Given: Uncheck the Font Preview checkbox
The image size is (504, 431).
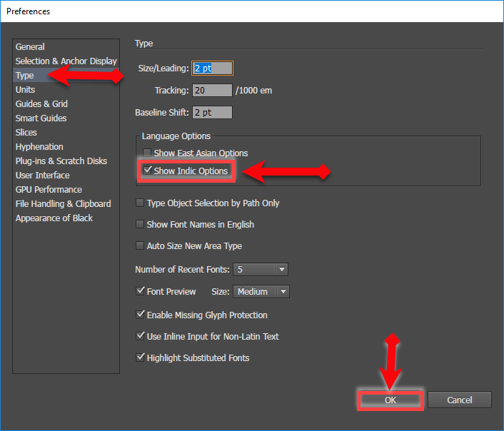Looking at the screenshot, I should coord(140,292).
